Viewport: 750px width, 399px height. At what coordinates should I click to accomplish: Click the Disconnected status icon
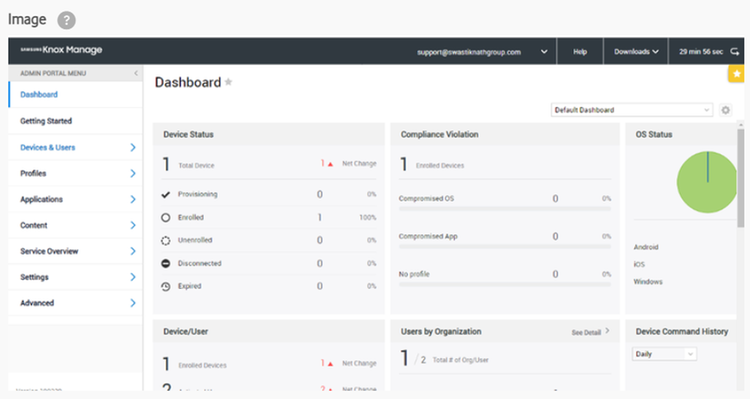(x=165, y=264)
